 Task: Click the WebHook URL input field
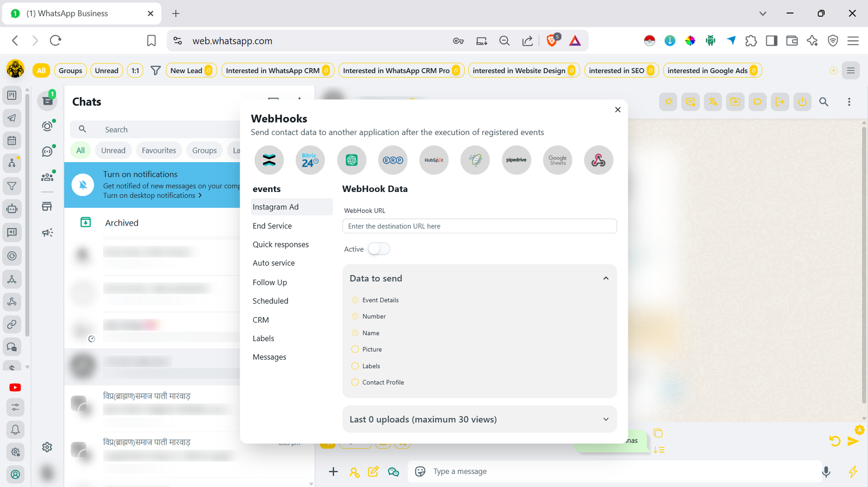479,226
